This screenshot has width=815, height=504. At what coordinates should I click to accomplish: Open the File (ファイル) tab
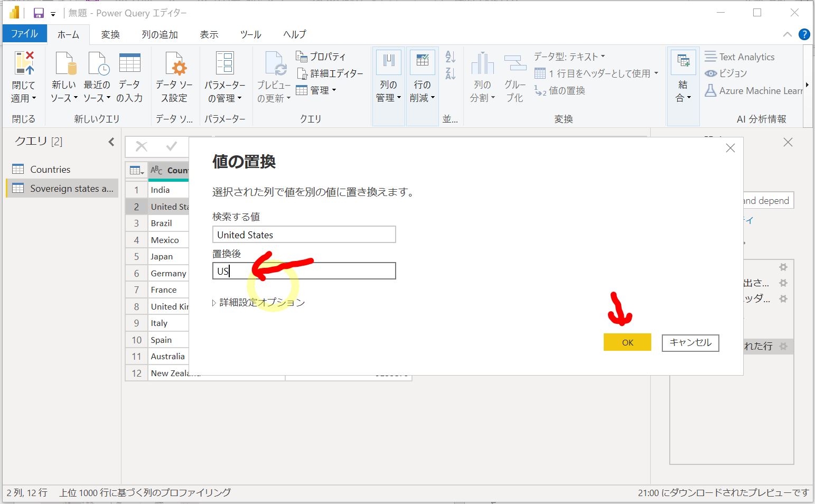(24, 33)
